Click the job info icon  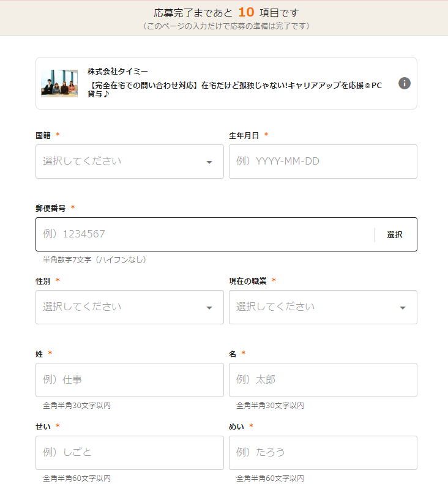404,83
